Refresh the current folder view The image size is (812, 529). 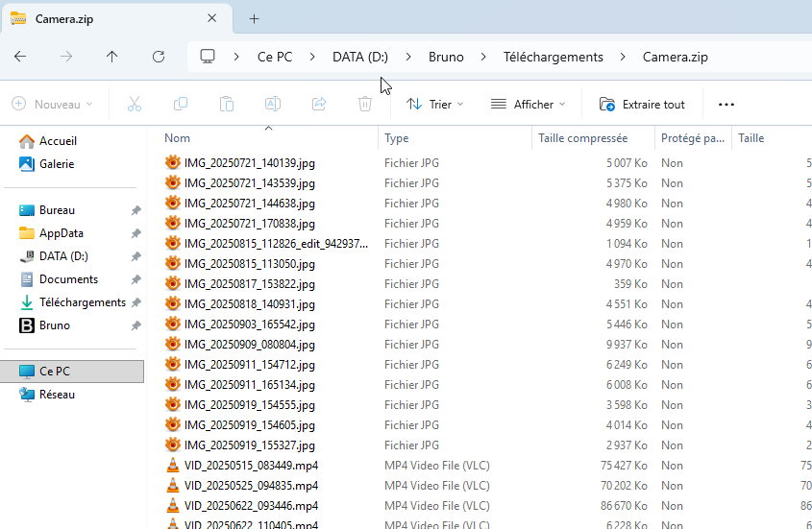click(159, 57)
